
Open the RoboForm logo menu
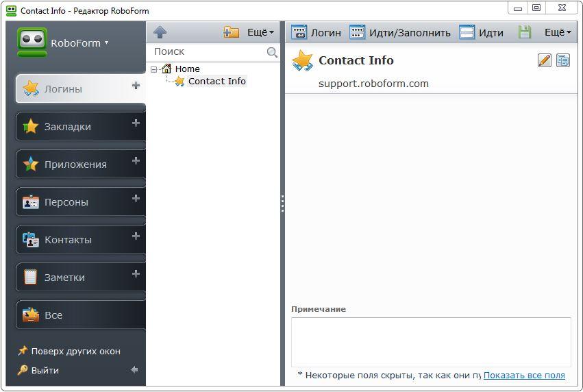[x=64, y=42]
